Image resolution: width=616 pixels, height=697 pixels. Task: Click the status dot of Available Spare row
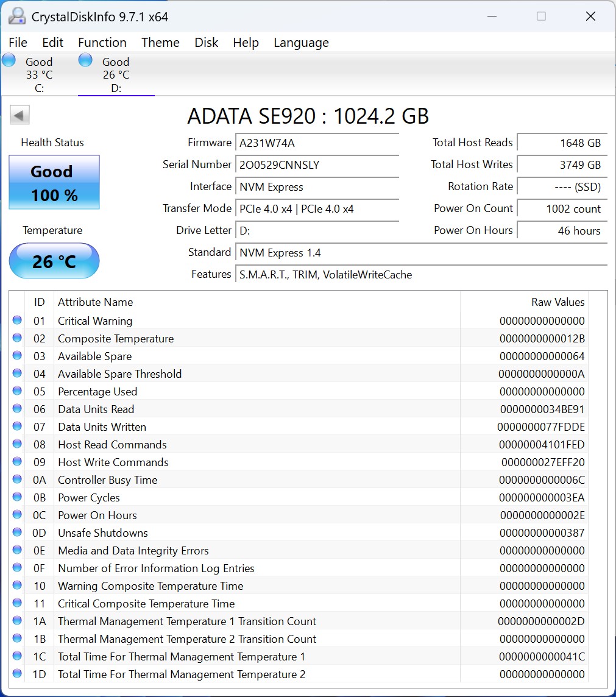tap(17, 356)
